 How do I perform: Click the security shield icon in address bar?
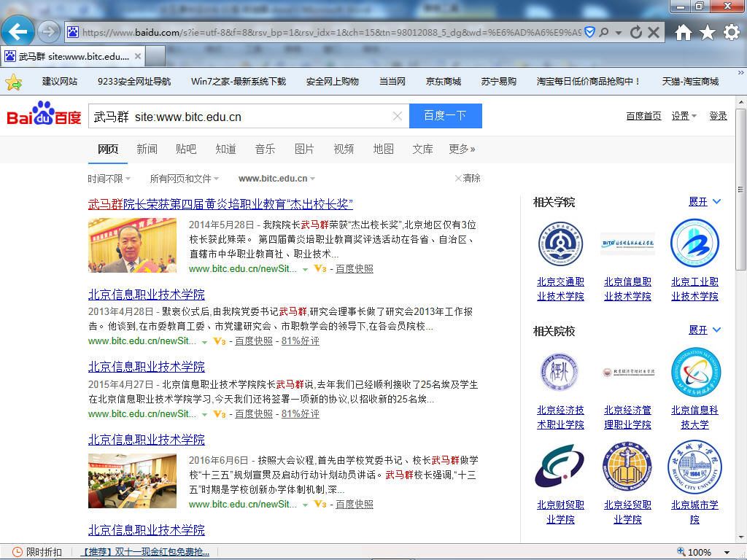(589, 32)
